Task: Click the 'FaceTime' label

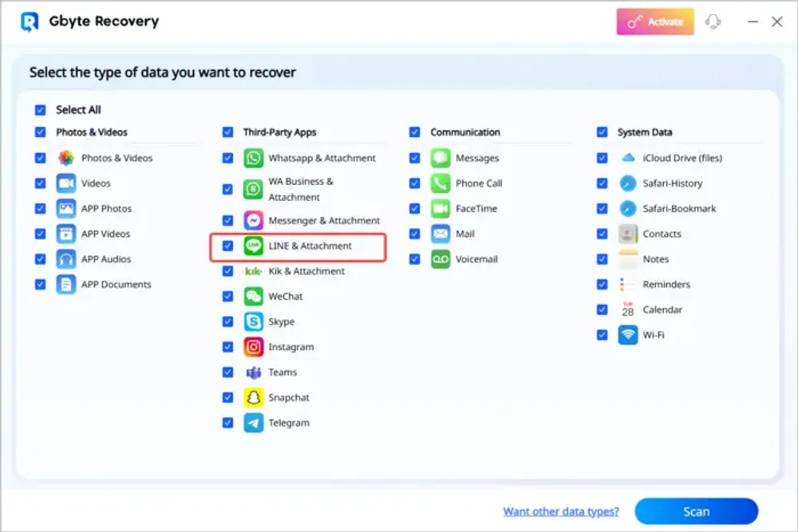Action: [x=476, y=208]
